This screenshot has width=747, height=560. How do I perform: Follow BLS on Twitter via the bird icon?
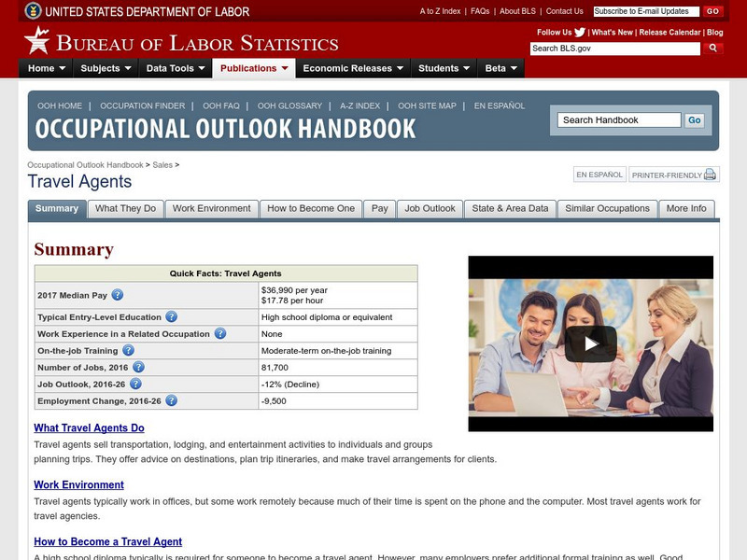click(x=578, y=31)
